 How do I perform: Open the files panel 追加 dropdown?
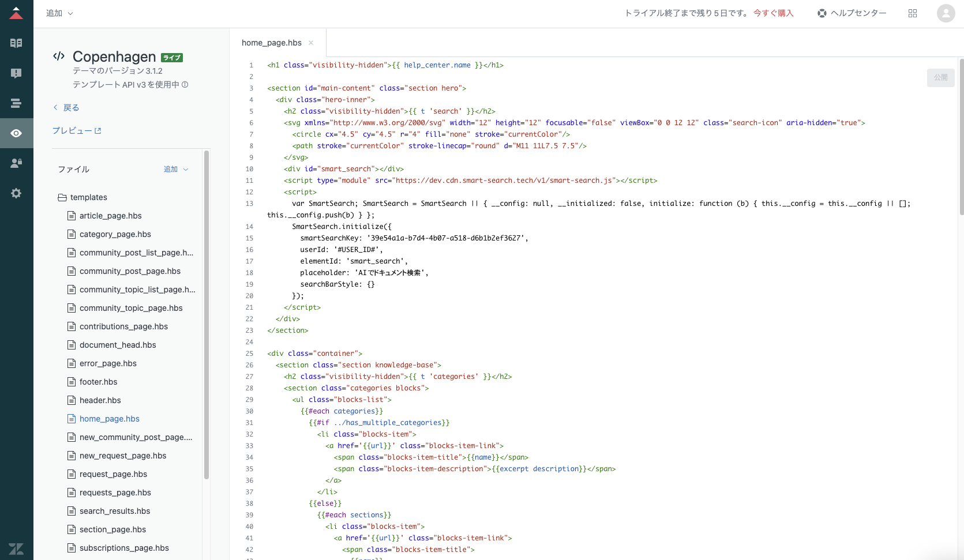coord(176,169)
